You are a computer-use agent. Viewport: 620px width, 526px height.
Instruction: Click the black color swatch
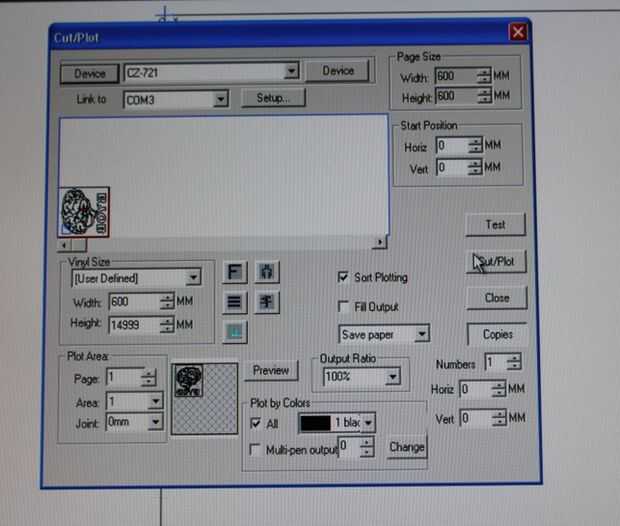(316, 423)
